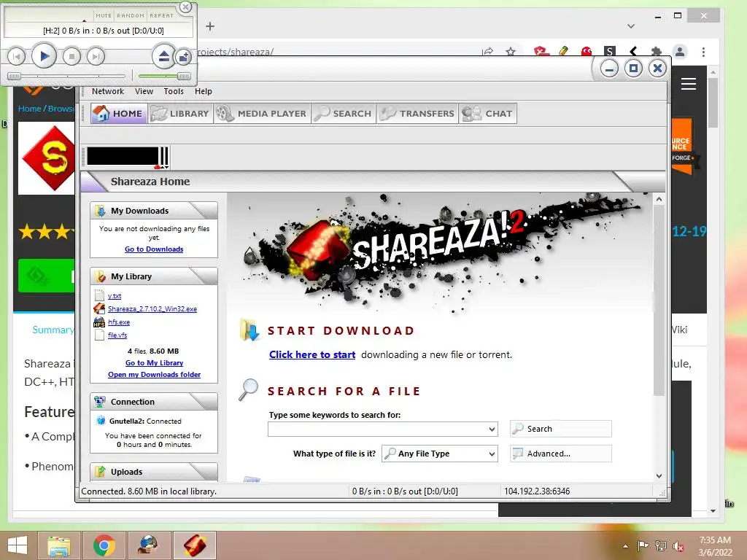Follow the Go to Downloads link
Image resolution: width=747 pixels, height=560 pixels.
(154, 249)
